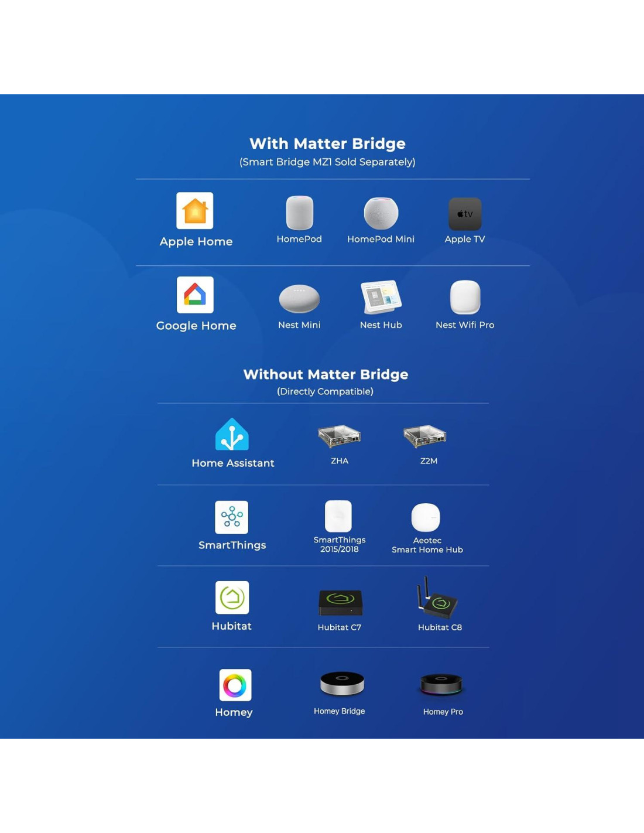Click the Apple Home app icon
The width and height of the screenshot is (644, 833).
pyautogui.click(x=195, y=211)
